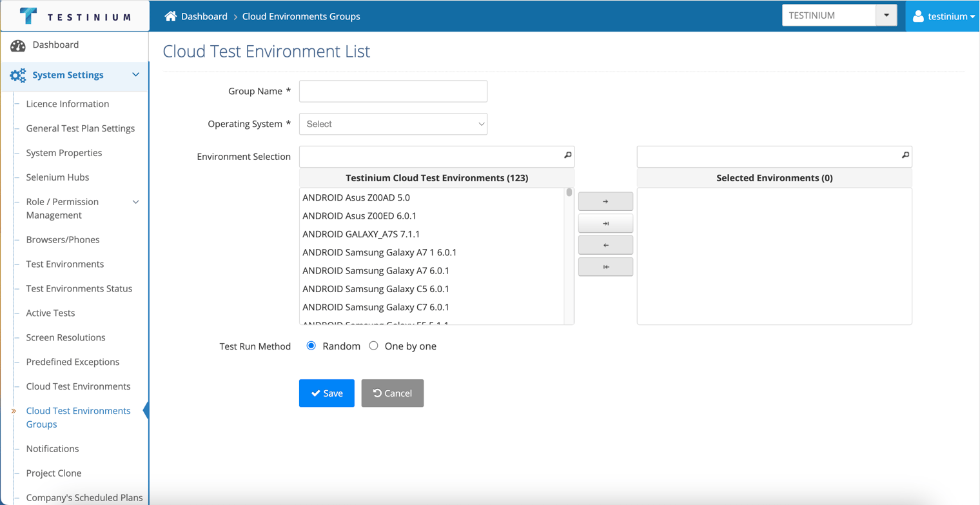Click the environments list scrollbar thumb
This screenshot has height=505, width=980.
click(569, 192)
